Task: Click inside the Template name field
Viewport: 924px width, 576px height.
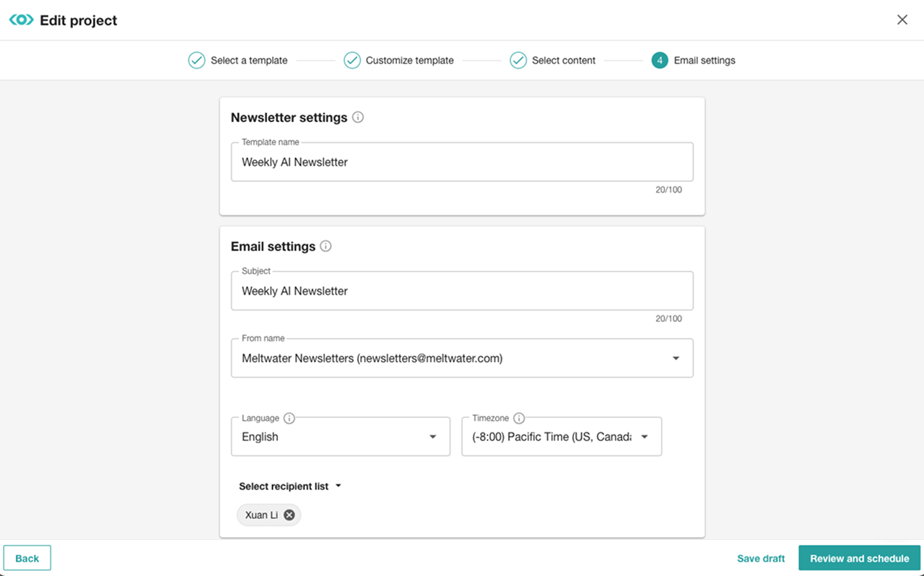Action: (x=462, y=162)
